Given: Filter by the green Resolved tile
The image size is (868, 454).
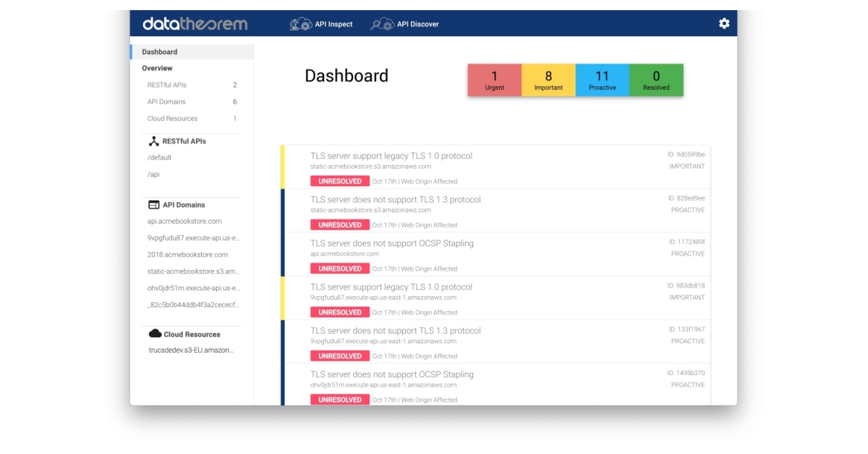Looking at the screenshot, I should [x=656, y=80].
